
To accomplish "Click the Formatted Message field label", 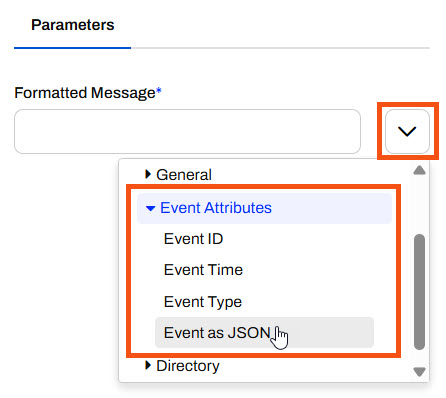I will [85, 93].
